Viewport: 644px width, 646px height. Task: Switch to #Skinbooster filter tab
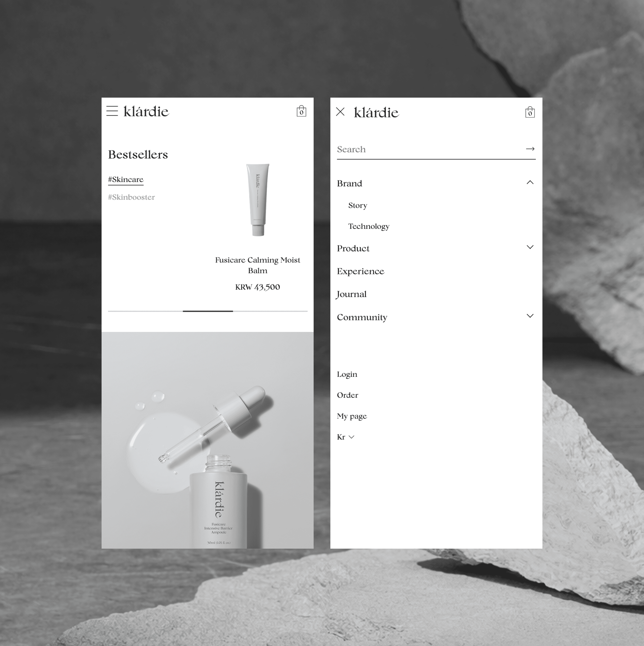click(131, 197)
